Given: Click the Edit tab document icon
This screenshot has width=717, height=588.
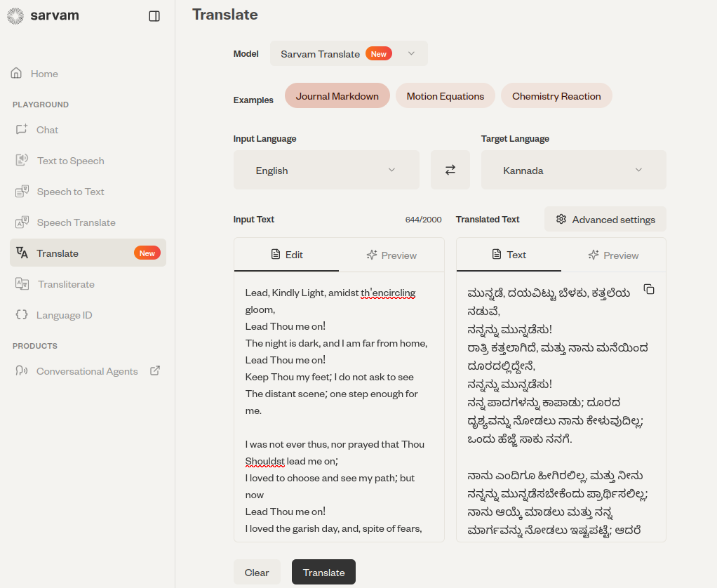Looking at the screenshot, I should [275, 254].
